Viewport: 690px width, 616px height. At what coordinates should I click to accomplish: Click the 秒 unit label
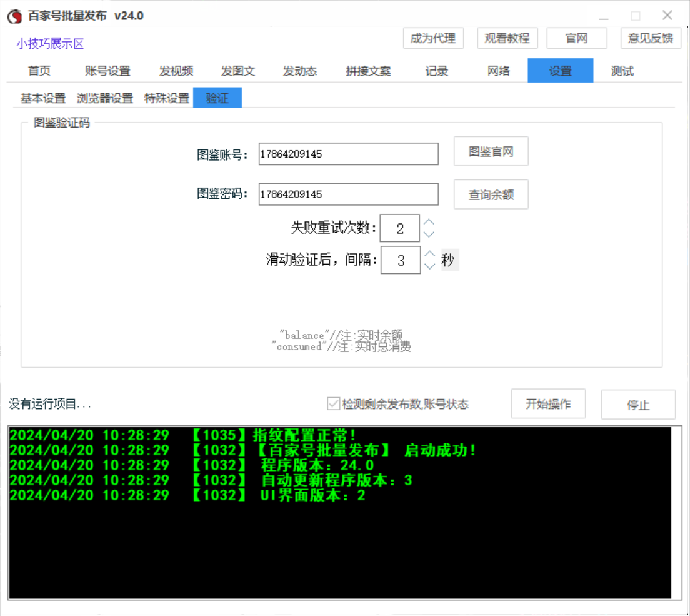click(449, 260)
